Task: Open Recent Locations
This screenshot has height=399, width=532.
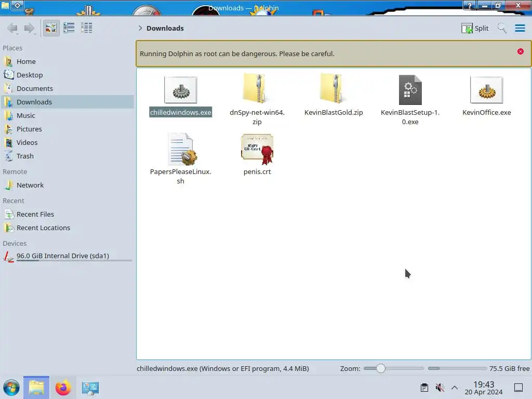Action: 67,228
